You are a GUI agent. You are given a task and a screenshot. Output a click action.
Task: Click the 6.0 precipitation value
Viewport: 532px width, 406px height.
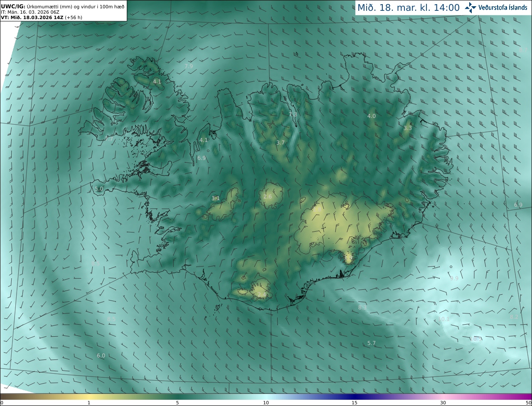point(101,355)
